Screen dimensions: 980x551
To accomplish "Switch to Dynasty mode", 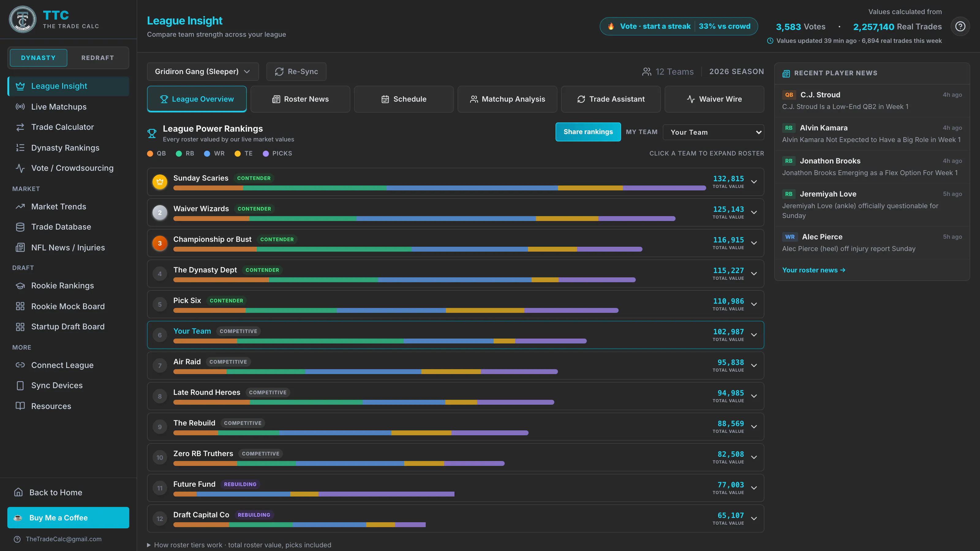I will pos(38,58).
